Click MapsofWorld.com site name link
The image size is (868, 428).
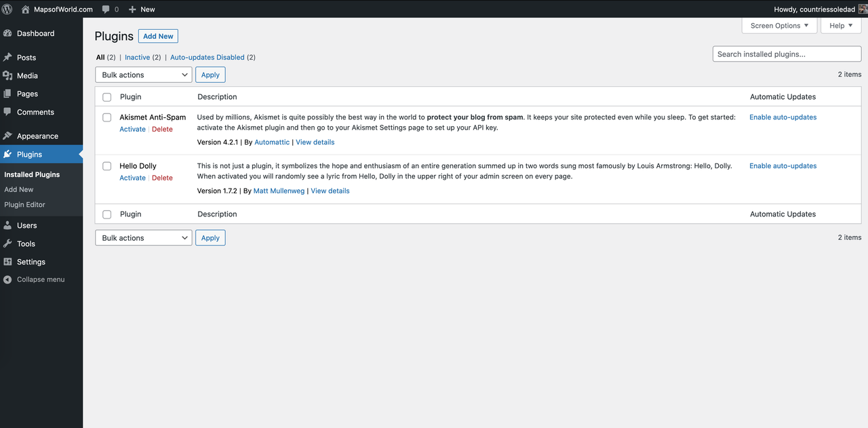coord(63,9)
